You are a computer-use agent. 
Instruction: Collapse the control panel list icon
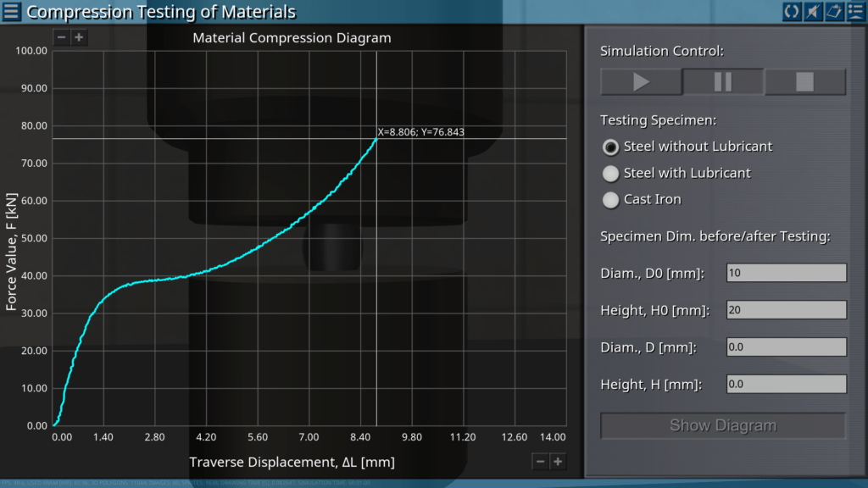[x=854, y=11]
